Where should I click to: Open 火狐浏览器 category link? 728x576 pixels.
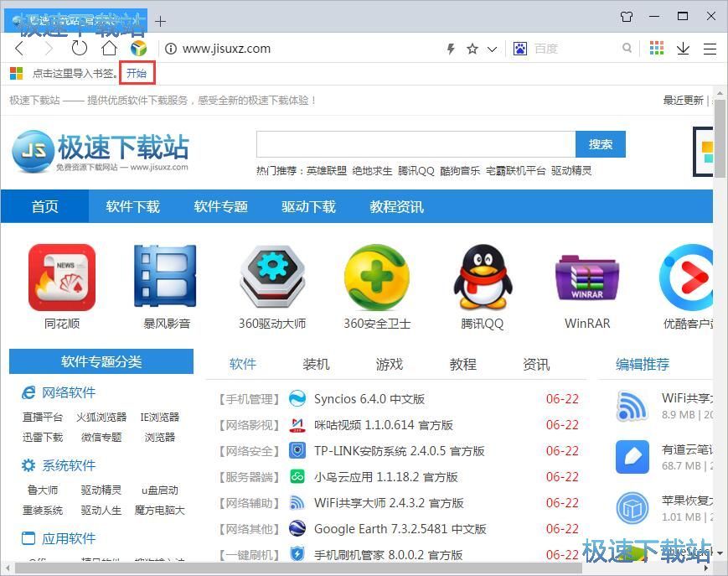coord(101,417)
